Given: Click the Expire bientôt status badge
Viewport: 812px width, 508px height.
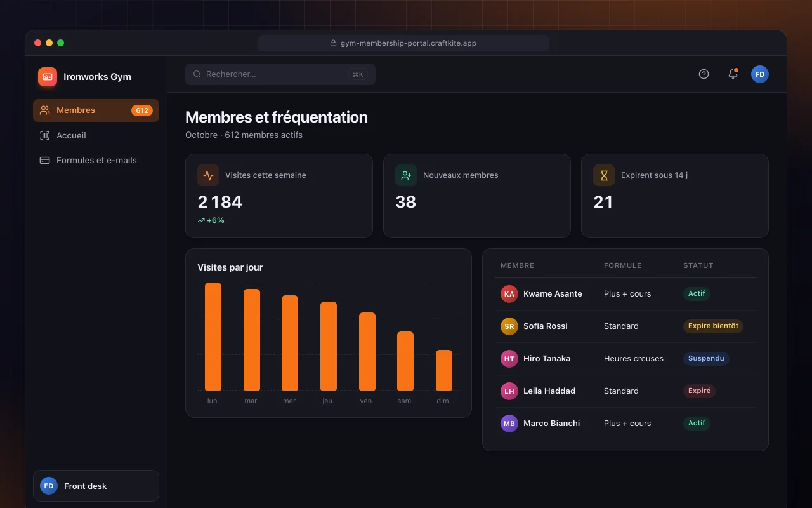Looking at the screenshot, I should 713,326.
